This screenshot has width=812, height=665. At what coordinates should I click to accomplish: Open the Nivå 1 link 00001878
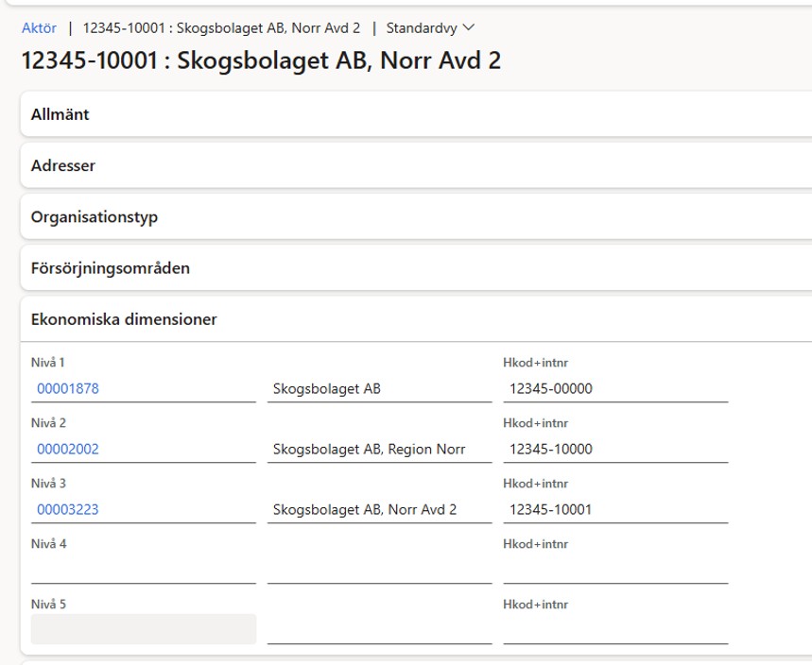click(68, 388)
